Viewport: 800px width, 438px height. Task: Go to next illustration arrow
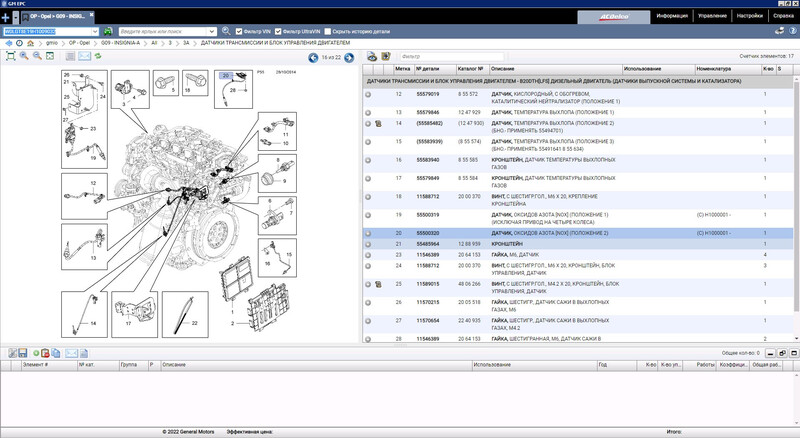tap(349, 58)
